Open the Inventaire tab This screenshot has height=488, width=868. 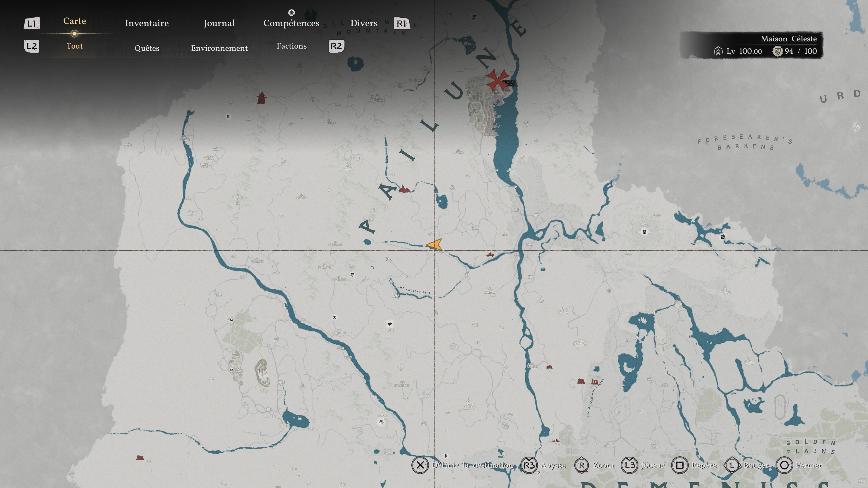coord(146,23)
